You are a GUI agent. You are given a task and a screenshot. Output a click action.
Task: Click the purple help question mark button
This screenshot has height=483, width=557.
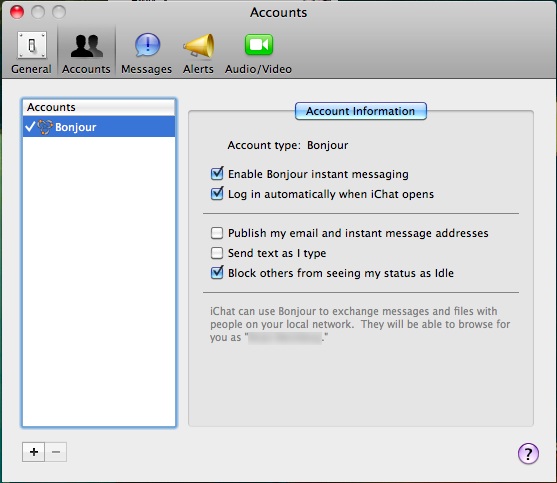point(528,454)
